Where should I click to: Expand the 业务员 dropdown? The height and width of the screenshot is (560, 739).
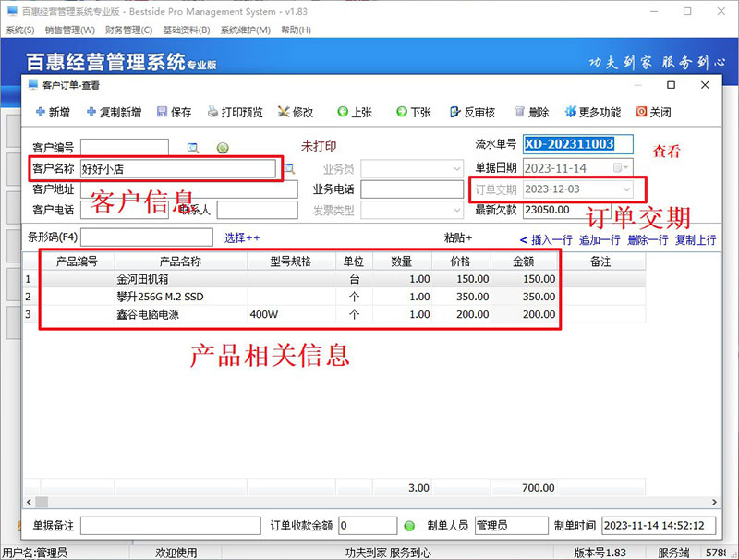(x=456, y=168)
